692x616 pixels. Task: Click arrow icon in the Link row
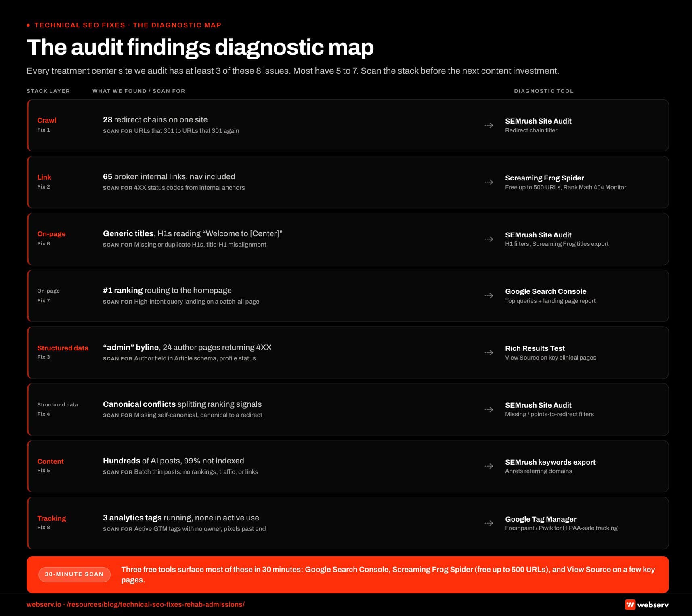click(489, 182)
